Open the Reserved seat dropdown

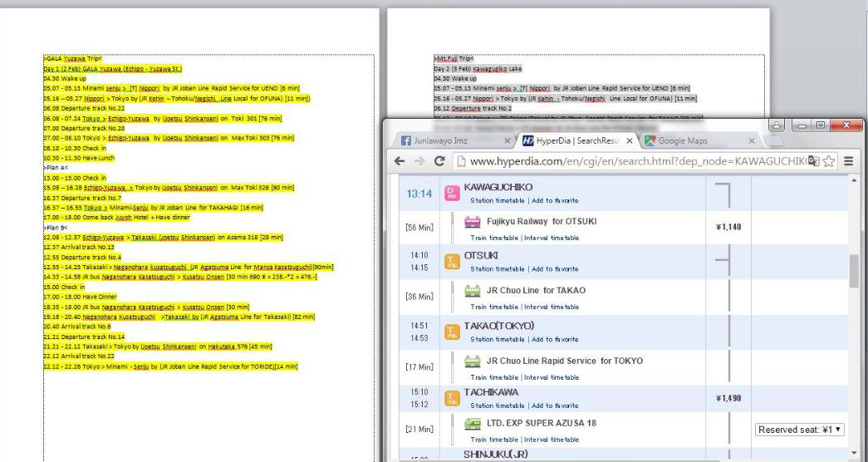(799, 430)
